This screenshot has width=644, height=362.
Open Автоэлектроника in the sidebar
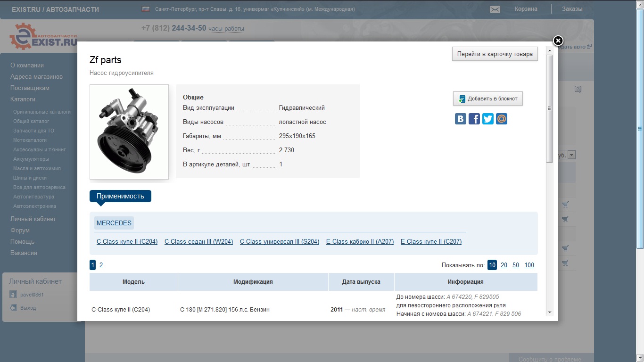pyautogui.click(x=35, y=206)
